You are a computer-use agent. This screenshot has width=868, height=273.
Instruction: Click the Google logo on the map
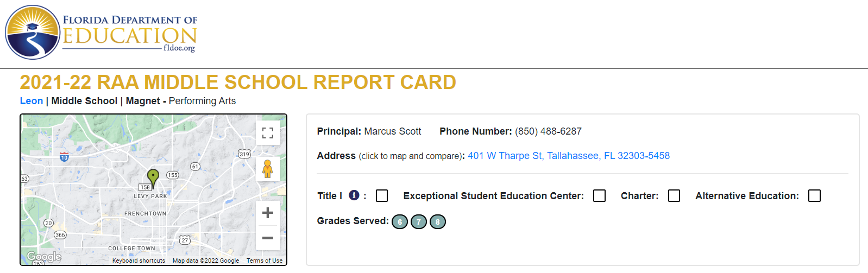click(x=44, y=256)
